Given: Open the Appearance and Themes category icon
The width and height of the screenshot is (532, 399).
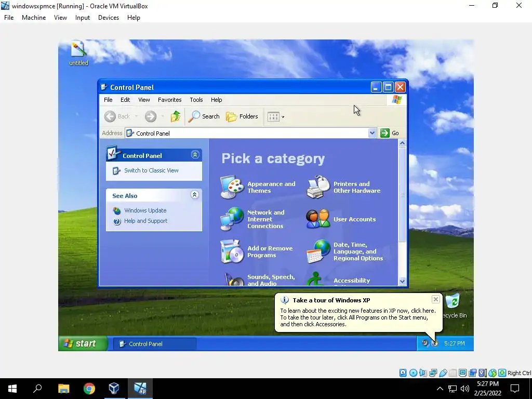Looking at the screenshot, I should [x=232, y=187].
